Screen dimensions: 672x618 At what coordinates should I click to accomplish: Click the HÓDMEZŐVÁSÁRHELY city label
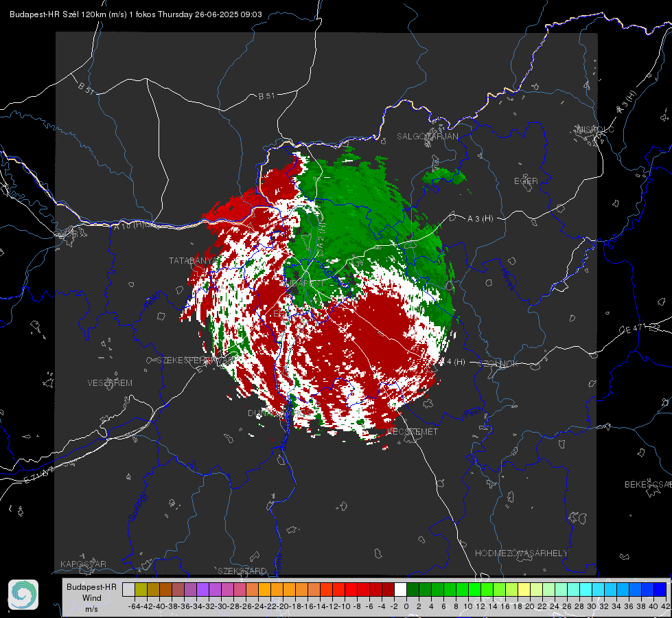(x=521, y=553)
